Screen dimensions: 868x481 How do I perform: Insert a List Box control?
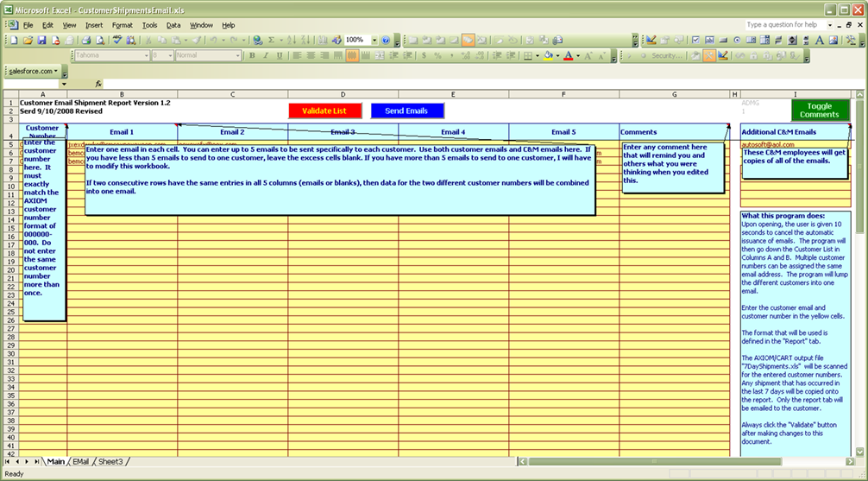[x=752, y=40]
